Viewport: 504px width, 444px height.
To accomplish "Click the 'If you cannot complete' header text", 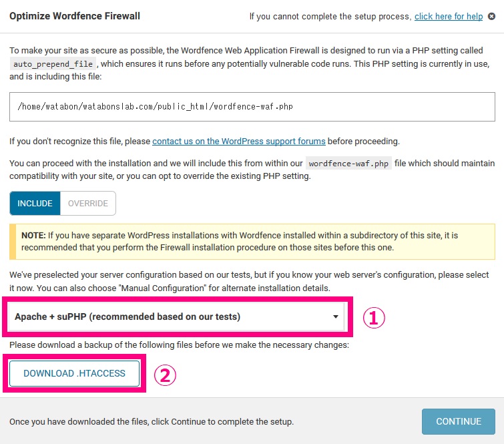I will tap(330, 17).
